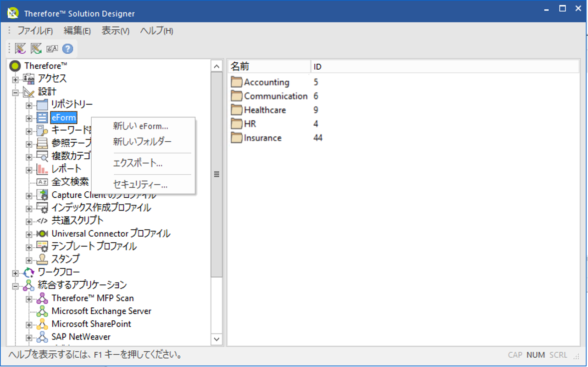The height and width of the screenshot is (367, 588).
Task: Click the 設計 ruler-and-pencil icon
Action: [29, 92]
